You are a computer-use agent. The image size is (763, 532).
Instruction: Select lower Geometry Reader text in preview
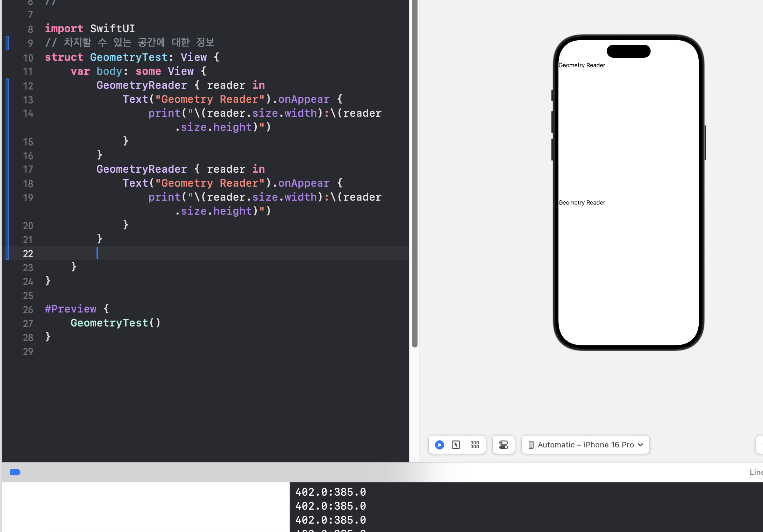(x=582, y=203)
